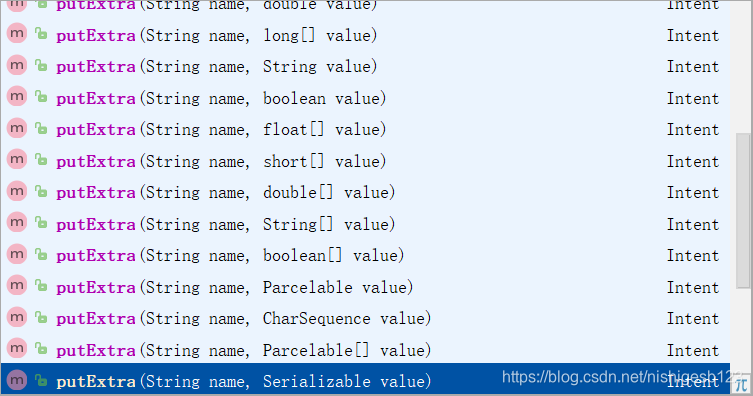Click method icon of boolean[] value row
The height and width of the screenshot is (396, 753).
[x=17, y=253]
